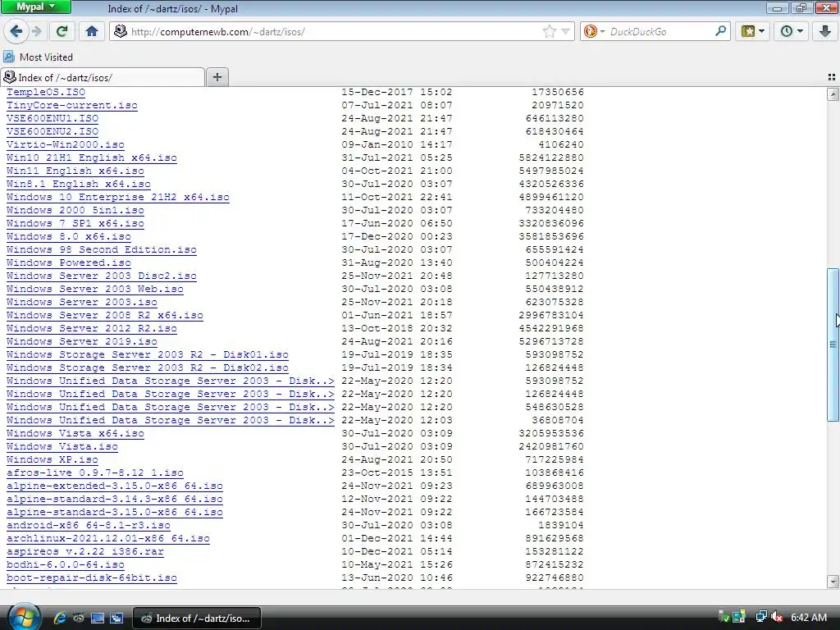Open Windows Vista.iso link
Image resolution: width=840 pixels, height=630 pixels.
(62, 447)
